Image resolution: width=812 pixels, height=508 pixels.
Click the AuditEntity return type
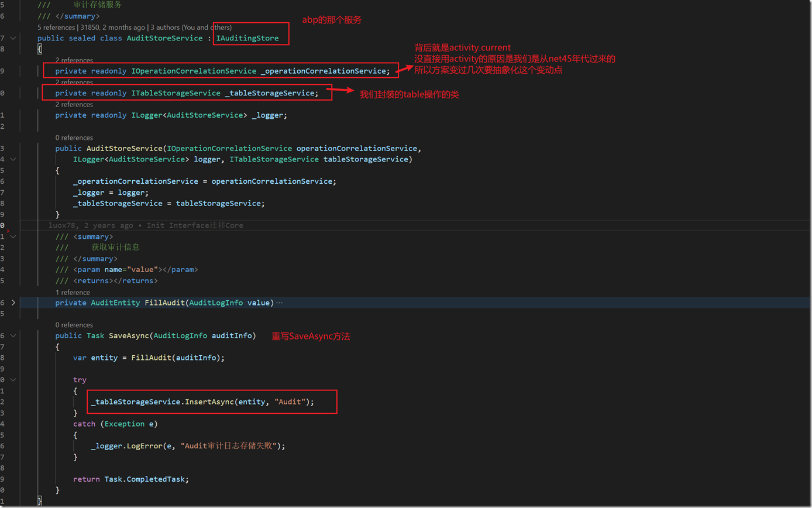[x=115, y=303]
